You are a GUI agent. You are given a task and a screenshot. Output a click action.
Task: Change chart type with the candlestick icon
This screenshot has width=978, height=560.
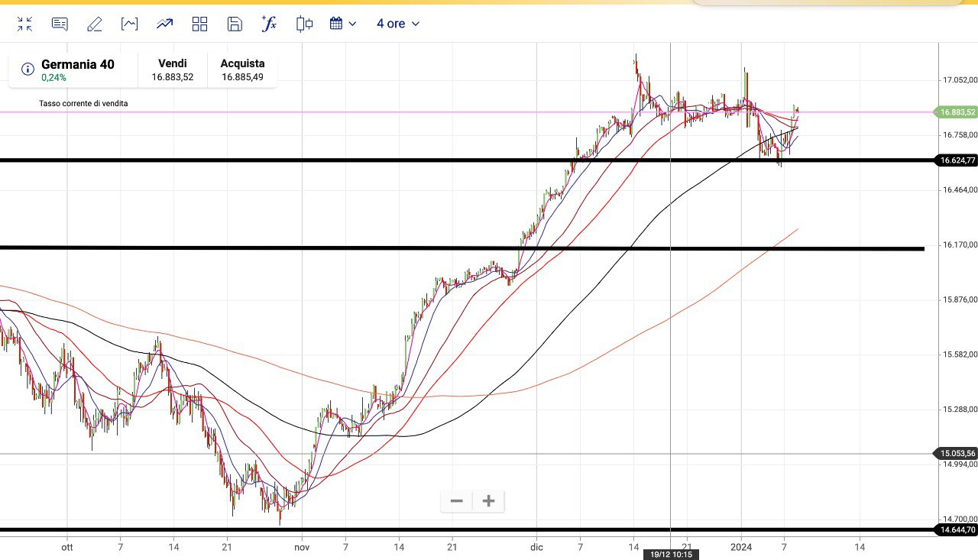[304, 24]
